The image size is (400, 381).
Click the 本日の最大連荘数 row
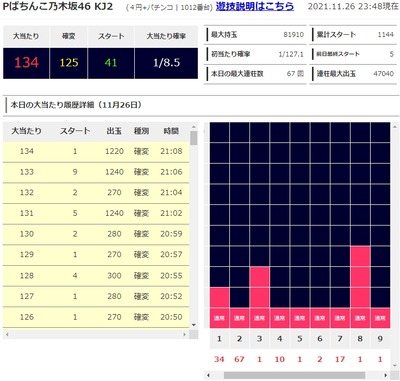pyautogui.click(x=255, y=74)
